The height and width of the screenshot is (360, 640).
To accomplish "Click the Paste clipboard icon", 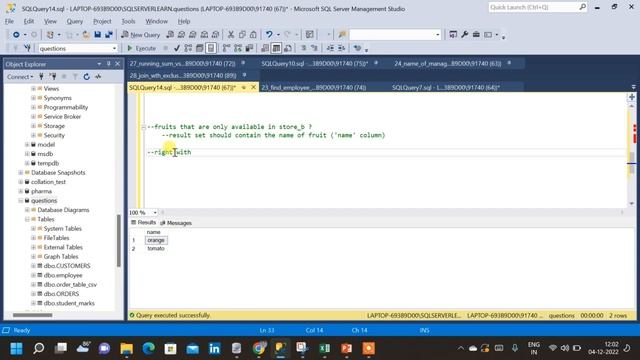I will click(253, 35).
